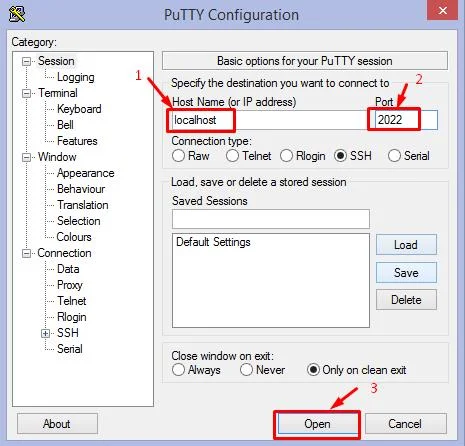Select Raw connection type
Viewport: 465px width, 446px height.
[178, 156]
